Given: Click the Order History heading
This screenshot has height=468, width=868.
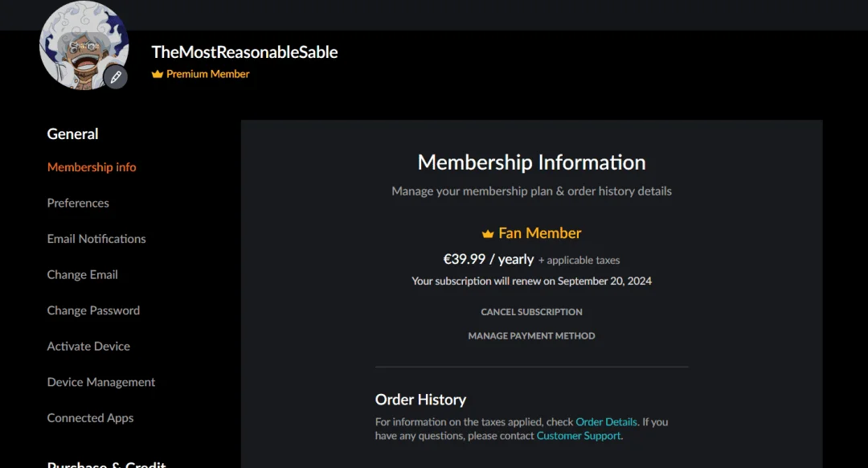Looking at the screenshot, I should click(x=420, y=400).
